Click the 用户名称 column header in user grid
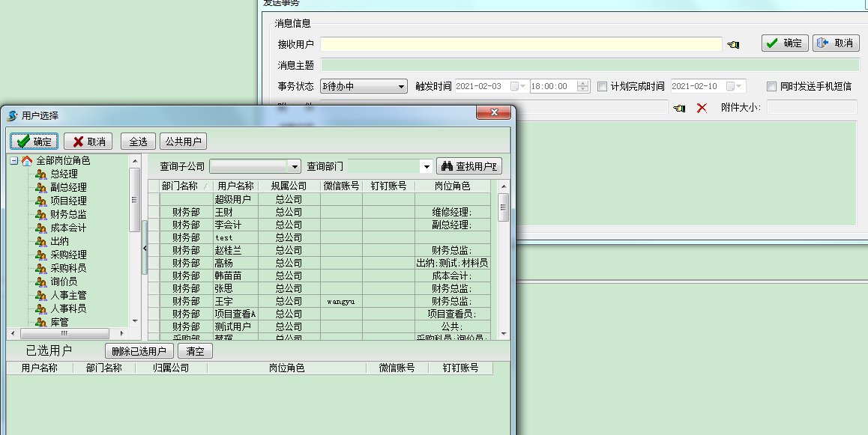The width and height of the screenshot is (868, 435). coord(235,186)
